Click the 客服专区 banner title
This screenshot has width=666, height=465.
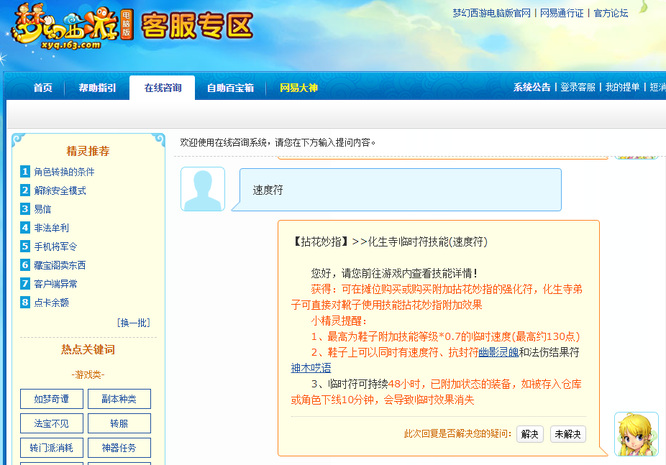(197, 25)
